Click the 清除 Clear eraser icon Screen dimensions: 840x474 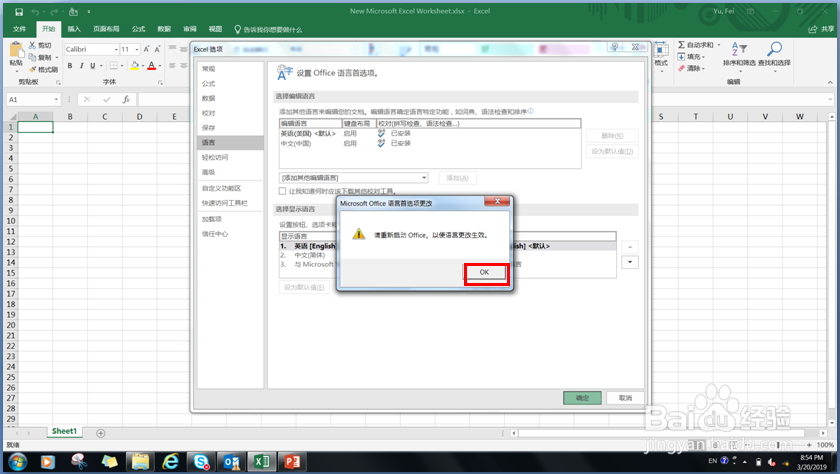tap(681, 68)
